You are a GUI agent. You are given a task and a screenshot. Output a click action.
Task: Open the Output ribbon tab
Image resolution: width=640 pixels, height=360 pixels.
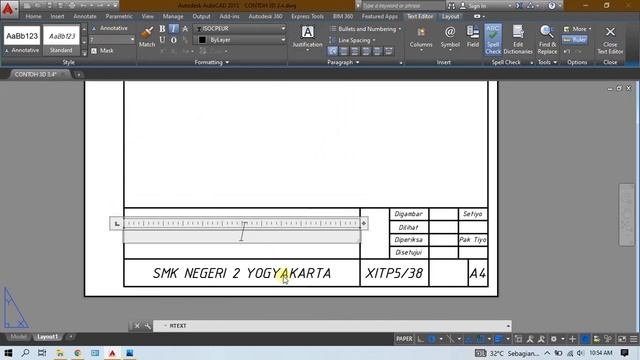tap(201, 16)
